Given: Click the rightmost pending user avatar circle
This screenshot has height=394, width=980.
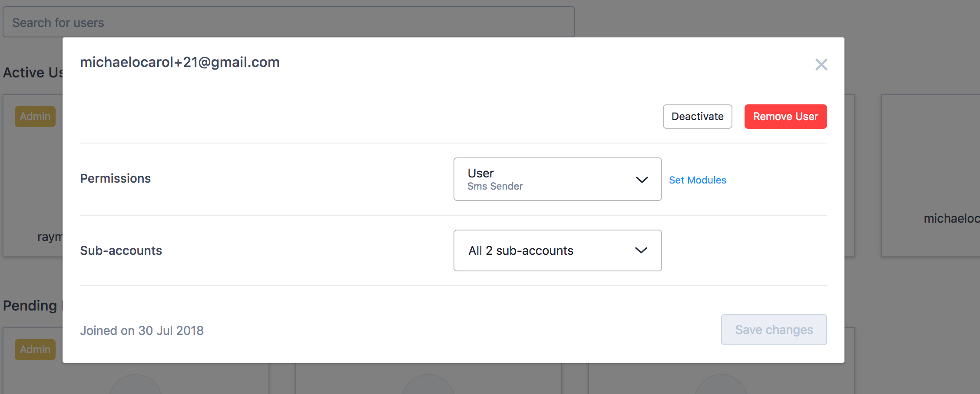Looking at the screenshot, I should pyautogui.click(x=721, y=384).
